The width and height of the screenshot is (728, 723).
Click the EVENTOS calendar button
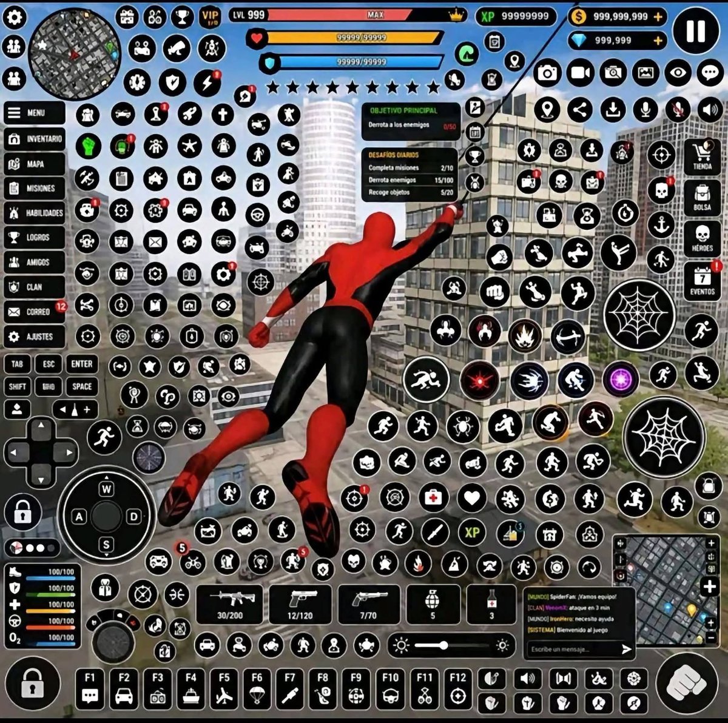point(703,281)
